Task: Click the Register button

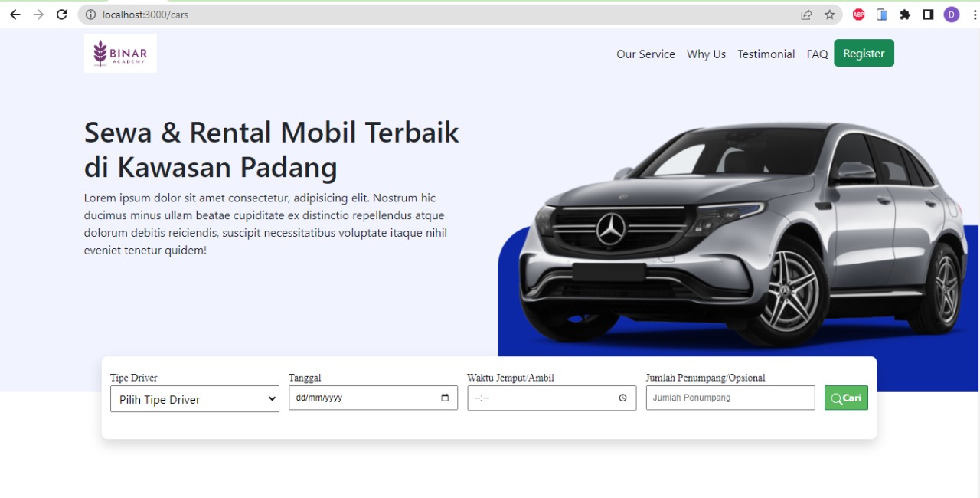Action: tap(864, 53)
